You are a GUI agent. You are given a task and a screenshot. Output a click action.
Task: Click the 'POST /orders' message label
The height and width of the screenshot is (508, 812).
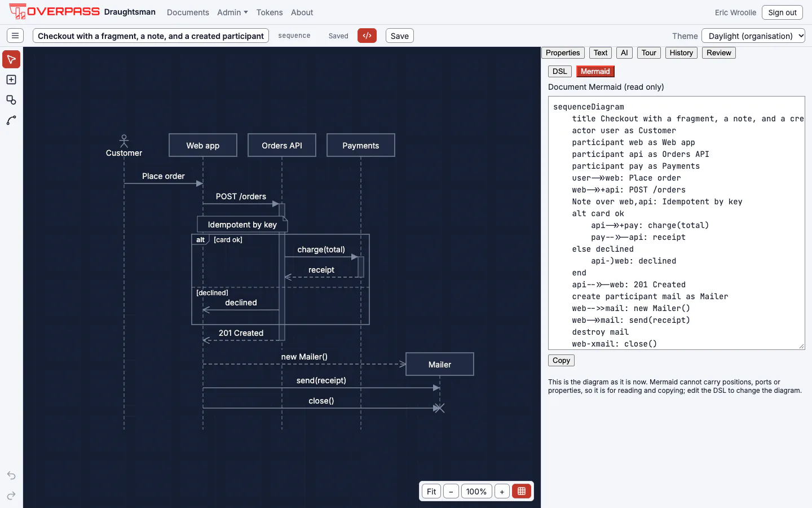pos(241,196)
